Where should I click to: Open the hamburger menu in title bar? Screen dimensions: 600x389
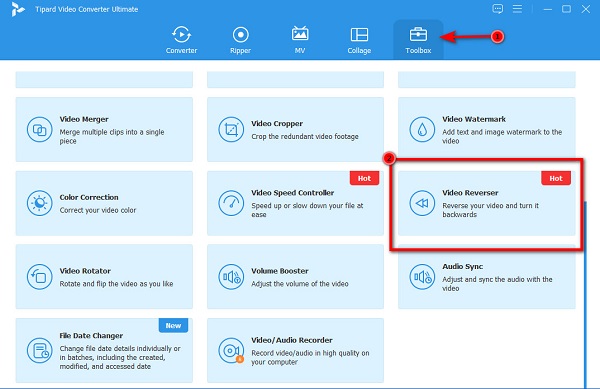(517, 9)
